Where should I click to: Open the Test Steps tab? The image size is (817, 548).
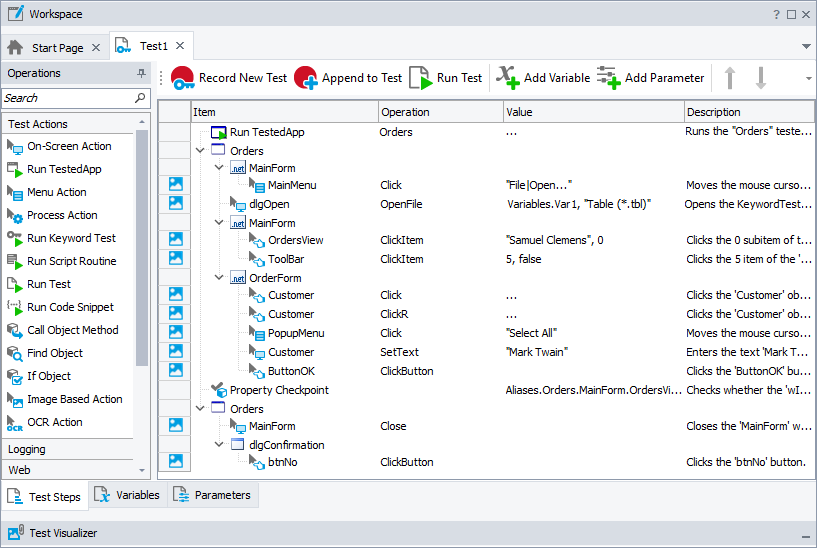pos(44,497)
